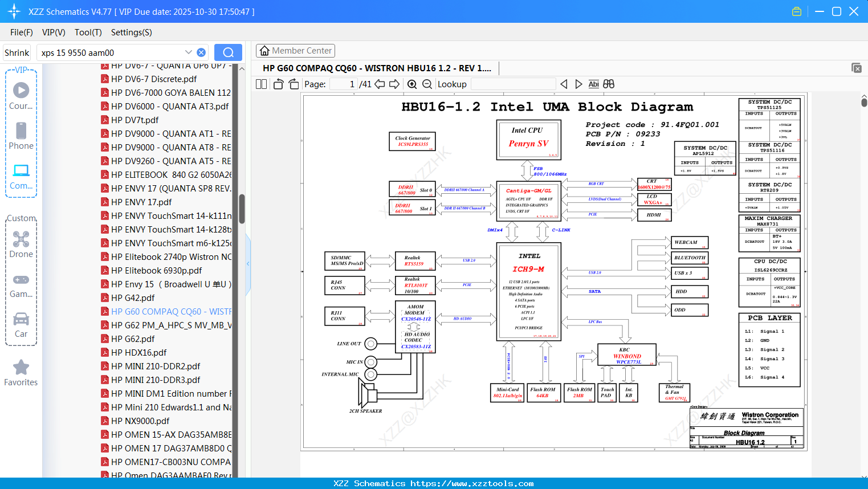
Task: Open Courses category in sidebar
Action: click(x=21, y=96)
